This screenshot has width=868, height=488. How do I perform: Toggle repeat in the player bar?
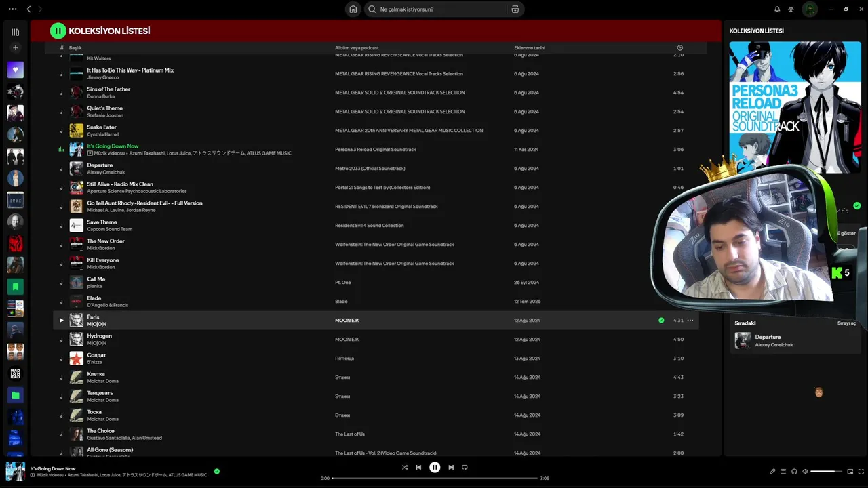tap(465, 467)
